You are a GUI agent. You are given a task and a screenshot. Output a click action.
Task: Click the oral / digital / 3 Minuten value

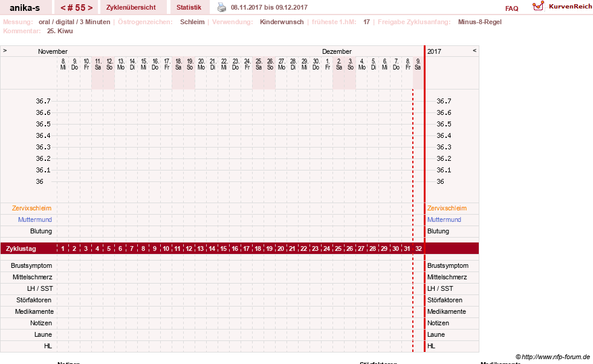tap(74, 22)
